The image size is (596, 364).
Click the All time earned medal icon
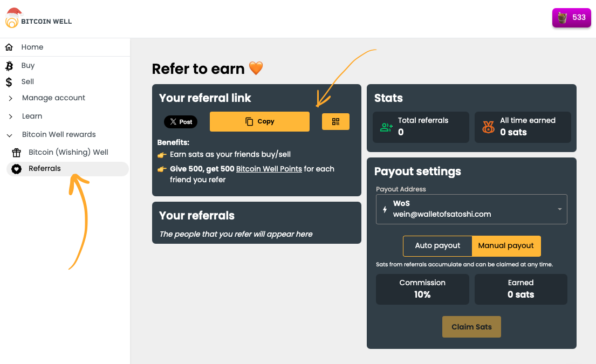pos(488,127)
